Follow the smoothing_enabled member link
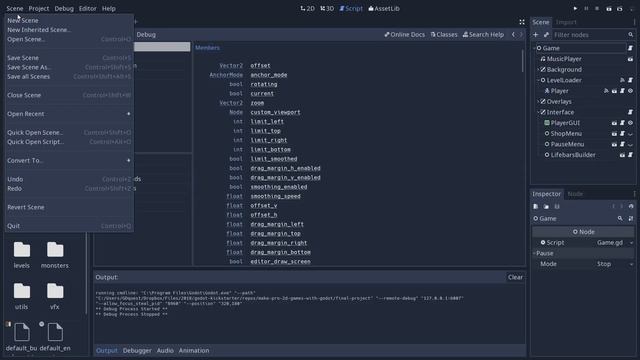 click(279, 187)
